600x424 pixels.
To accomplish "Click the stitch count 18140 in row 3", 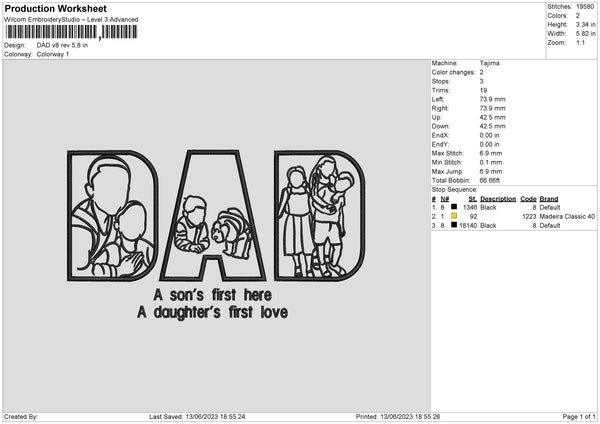I will coord(468,225).
